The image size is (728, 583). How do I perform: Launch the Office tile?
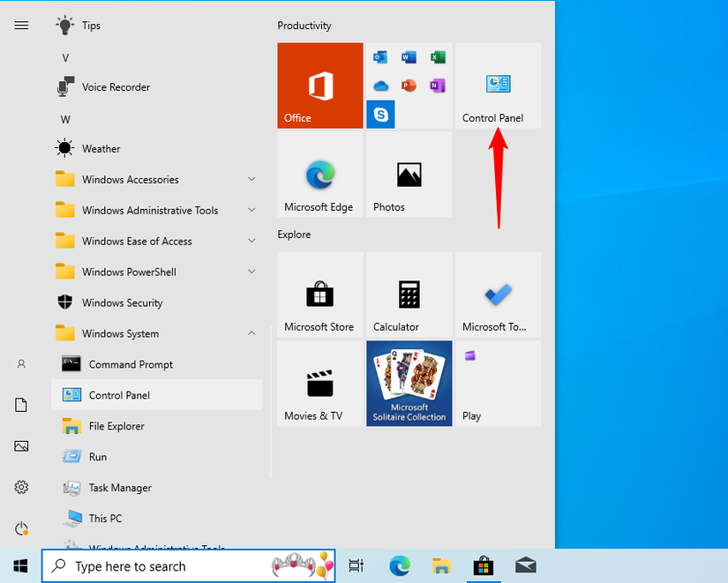[320, 86]
